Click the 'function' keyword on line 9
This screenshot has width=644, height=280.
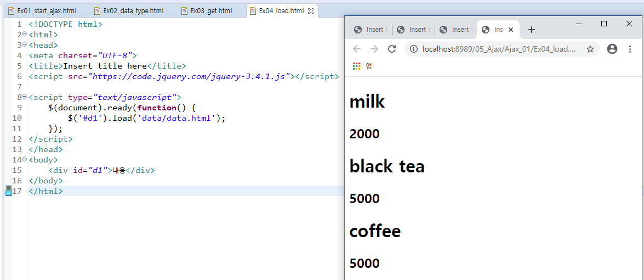click(x=157, y=107)
